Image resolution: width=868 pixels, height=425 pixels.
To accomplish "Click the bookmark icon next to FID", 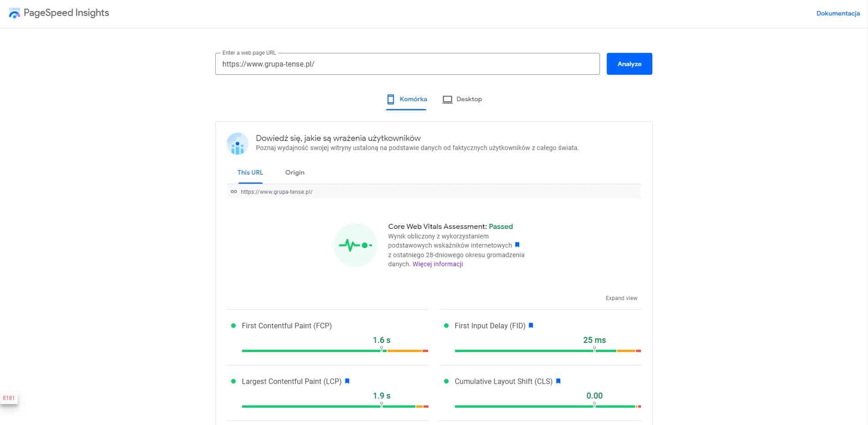I will coord(531,326).
